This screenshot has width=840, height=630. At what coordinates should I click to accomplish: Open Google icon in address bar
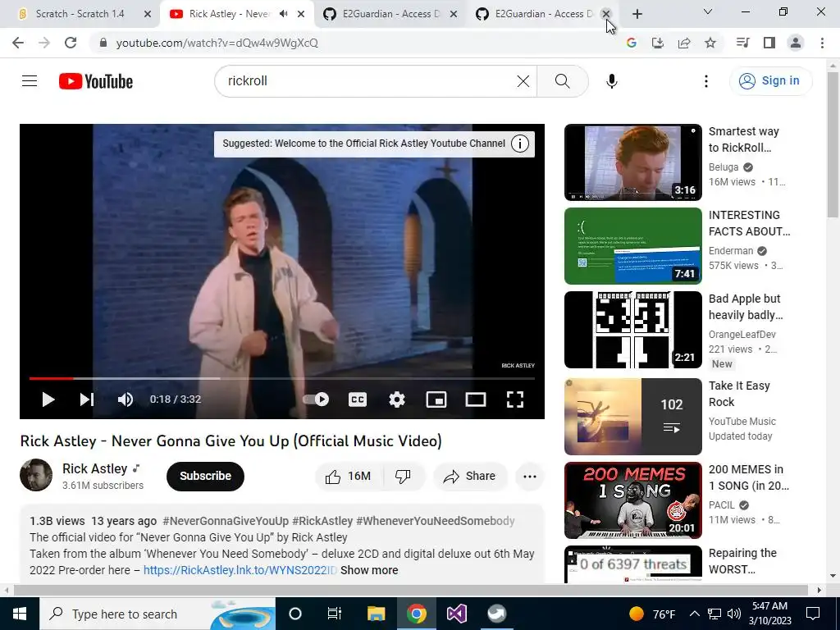[x=631, y=43]
